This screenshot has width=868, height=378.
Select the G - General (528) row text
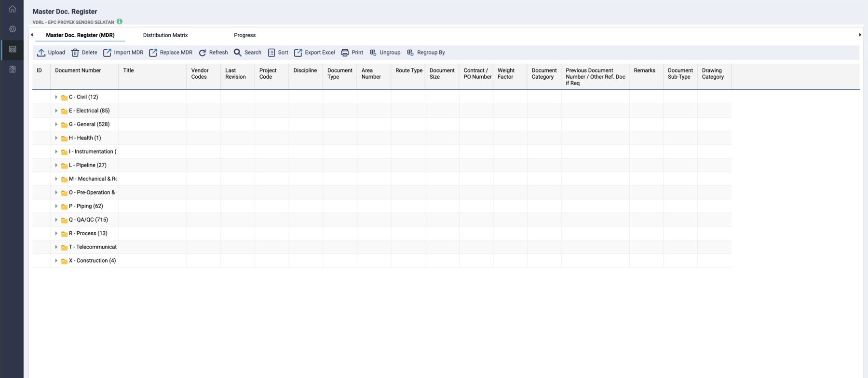click(89, 125)
